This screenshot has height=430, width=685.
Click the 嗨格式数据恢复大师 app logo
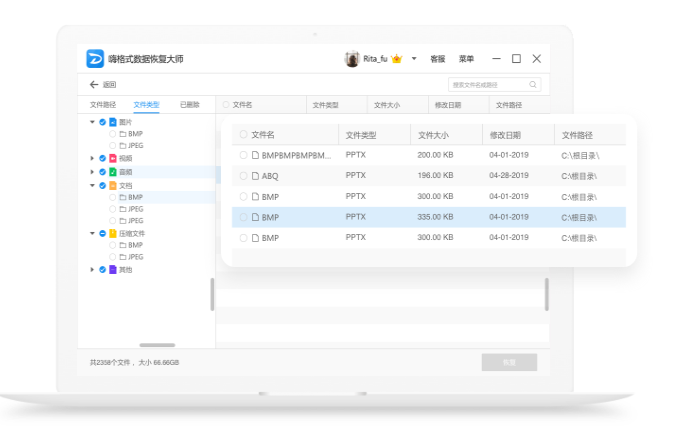tap(95, 59)
